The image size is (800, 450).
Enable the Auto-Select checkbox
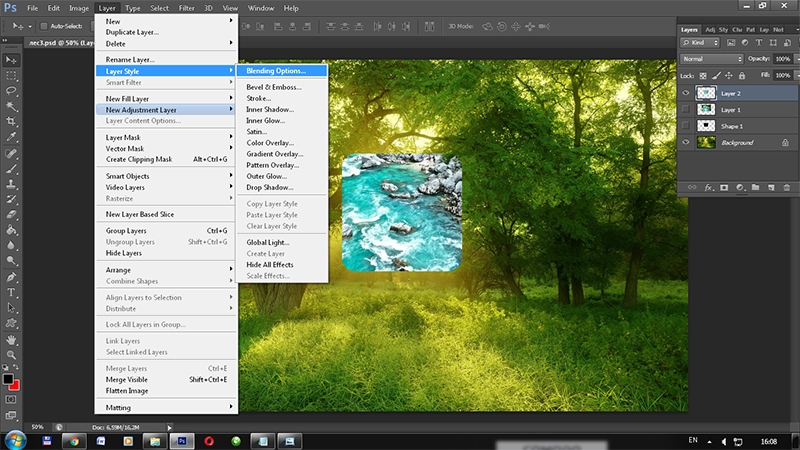[44, 26]
